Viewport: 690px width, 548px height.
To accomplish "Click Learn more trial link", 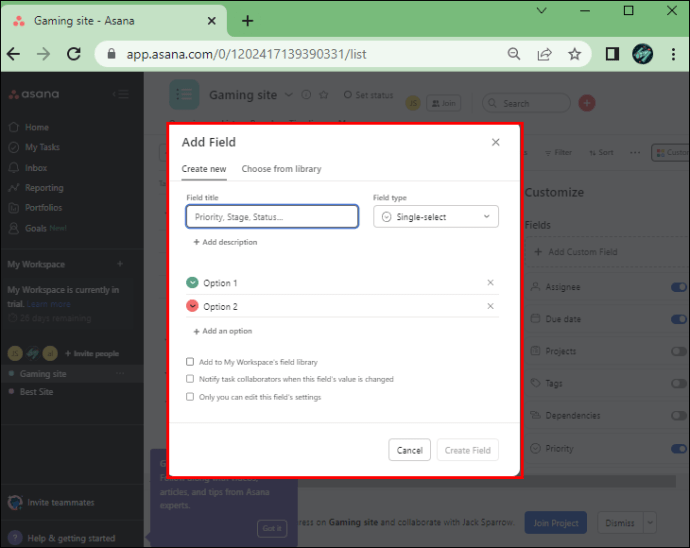I will coord(48,304).
